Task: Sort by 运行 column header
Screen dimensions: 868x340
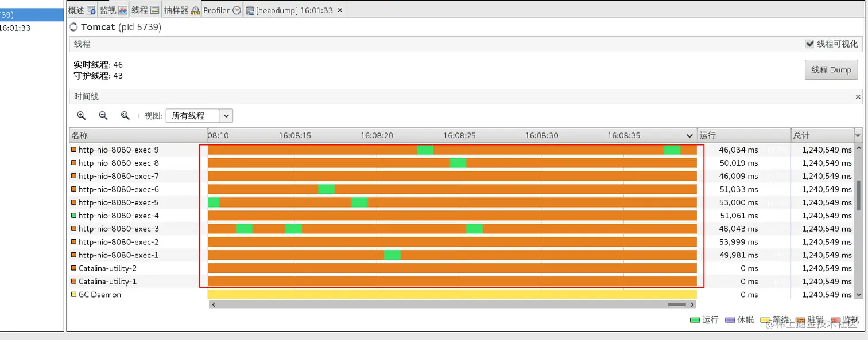Action: [x=744, y=136]
